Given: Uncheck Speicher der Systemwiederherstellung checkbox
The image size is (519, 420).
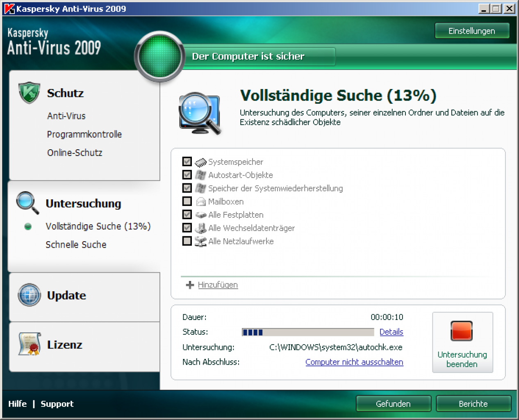Looking at the screenshot, I should [187, 188].
